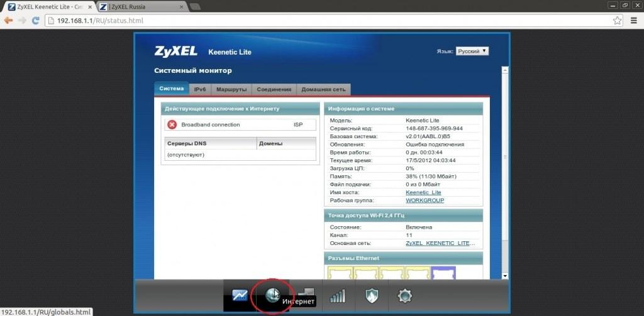Screen dimensions: 644x316
Task: Click the Системный монитор heading
Action: click(193, 70)
